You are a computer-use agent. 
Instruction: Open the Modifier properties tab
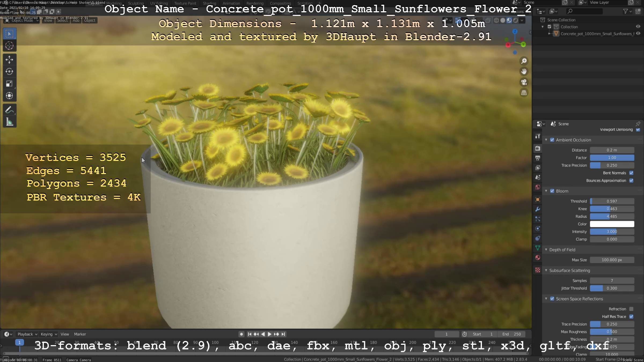point(537,209)
